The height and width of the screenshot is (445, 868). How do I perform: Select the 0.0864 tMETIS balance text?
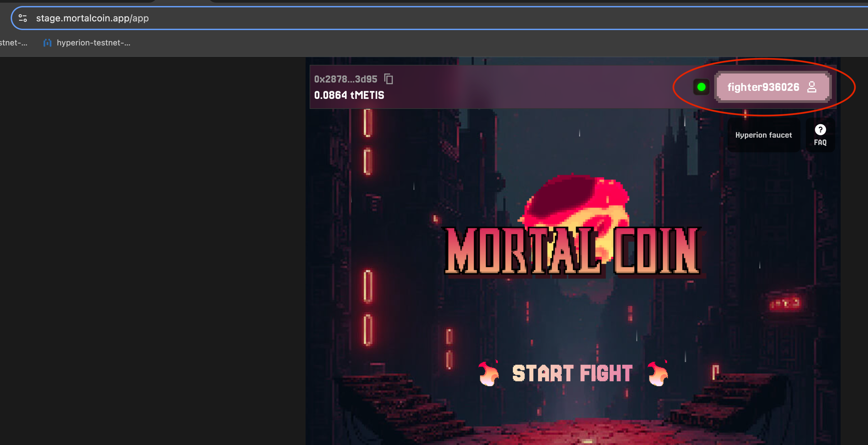pyautogui.click(x=349, y=95)
